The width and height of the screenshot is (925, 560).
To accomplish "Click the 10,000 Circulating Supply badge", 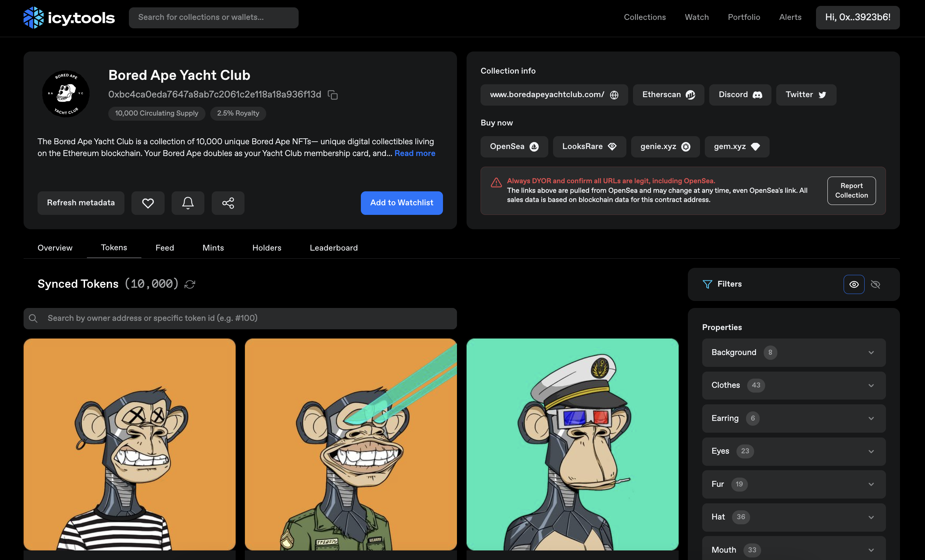I will pyautogui.click(x=156, y=114).
